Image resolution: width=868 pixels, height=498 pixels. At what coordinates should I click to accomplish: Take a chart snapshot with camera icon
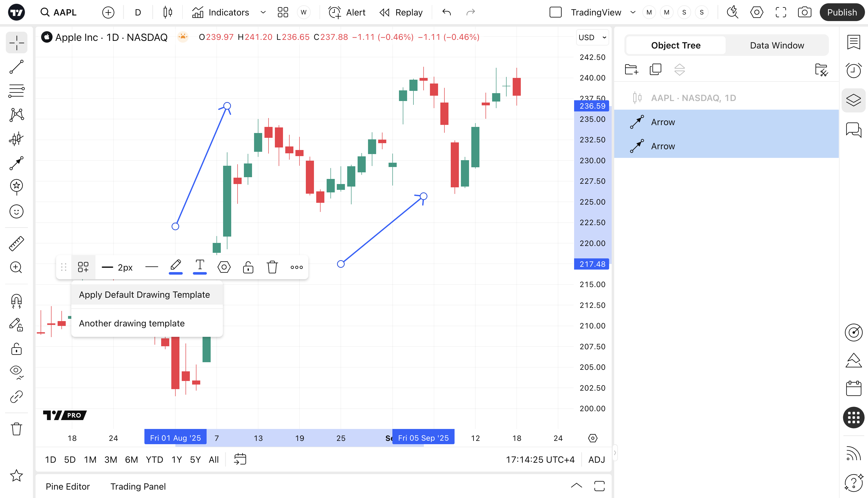point(804,13)
